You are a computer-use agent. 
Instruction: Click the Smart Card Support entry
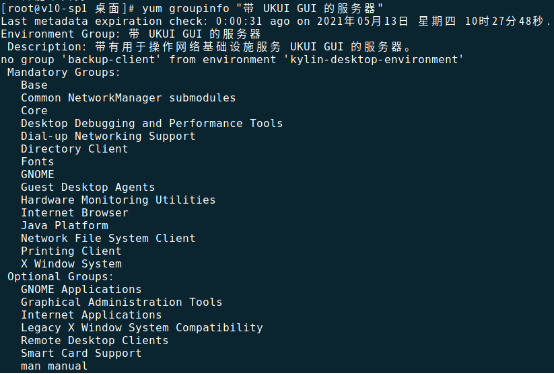pos(81,353)
